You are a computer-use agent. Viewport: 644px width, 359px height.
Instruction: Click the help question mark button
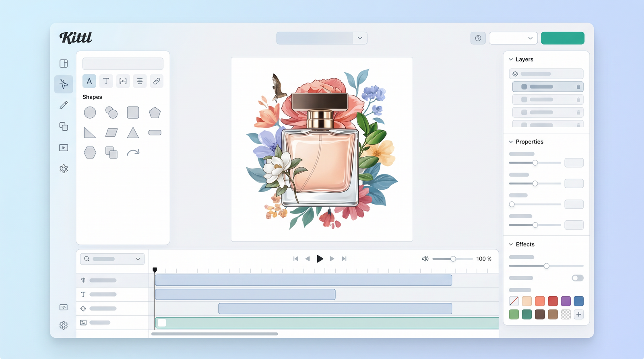(x=478, y=38)
